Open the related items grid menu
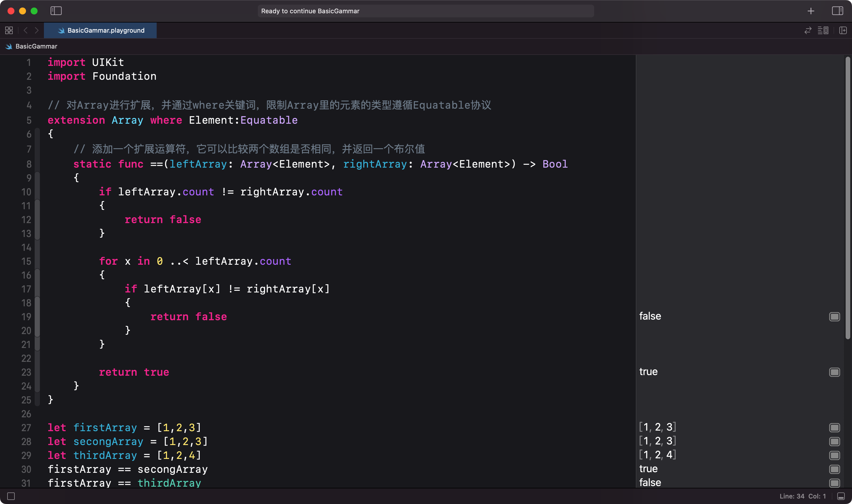Image resolution: width=852 pixels, height=504 pixels. [9, 31]
